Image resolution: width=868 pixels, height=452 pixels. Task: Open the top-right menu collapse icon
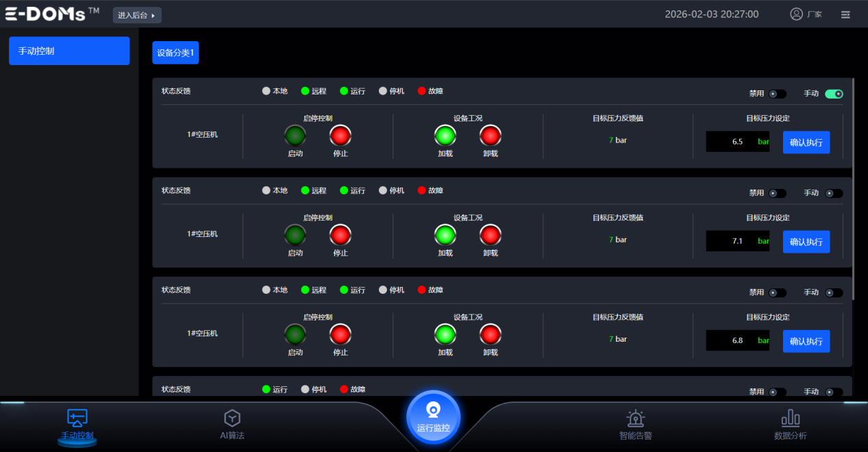[845, 14]
